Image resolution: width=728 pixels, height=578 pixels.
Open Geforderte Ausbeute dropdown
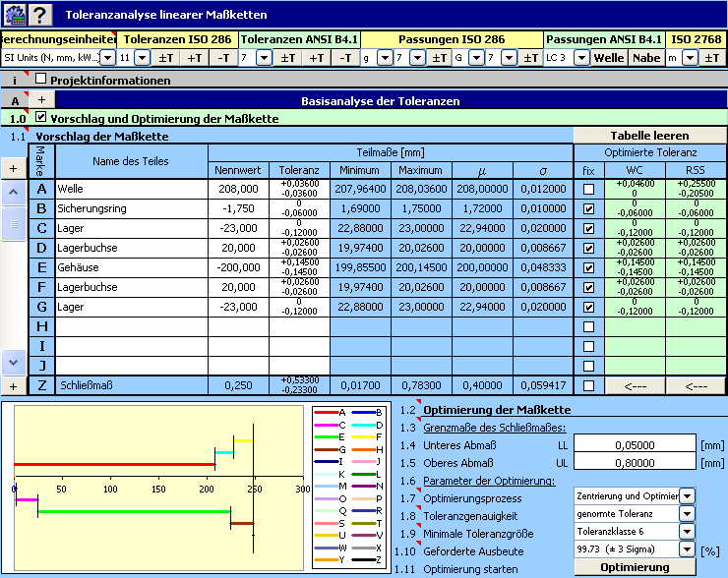[x=687, y=549]
